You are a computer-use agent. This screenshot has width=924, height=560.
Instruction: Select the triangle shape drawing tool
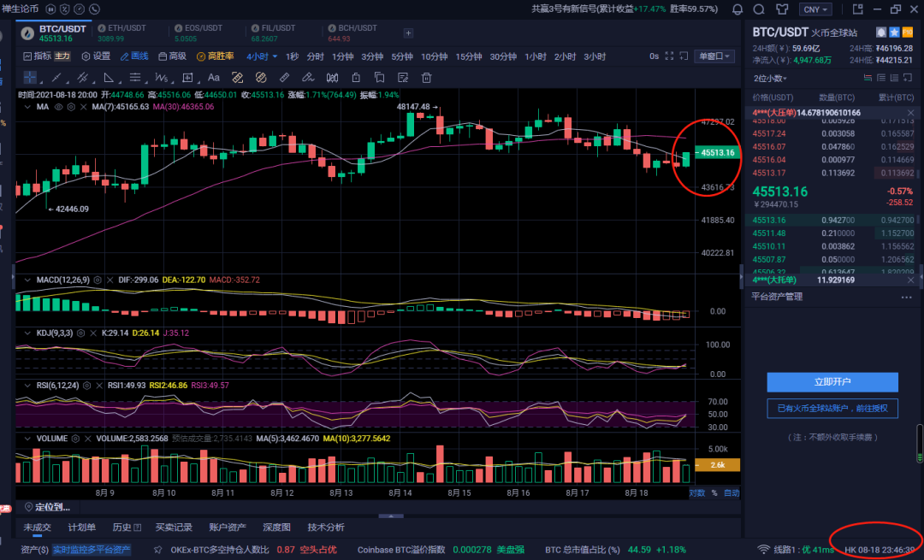pos(109,78)
